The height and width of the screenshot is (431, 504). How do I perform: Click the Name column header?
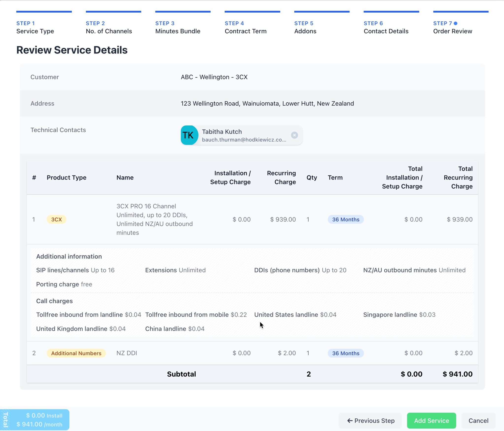pyautogui.click(x=125, y=178)
